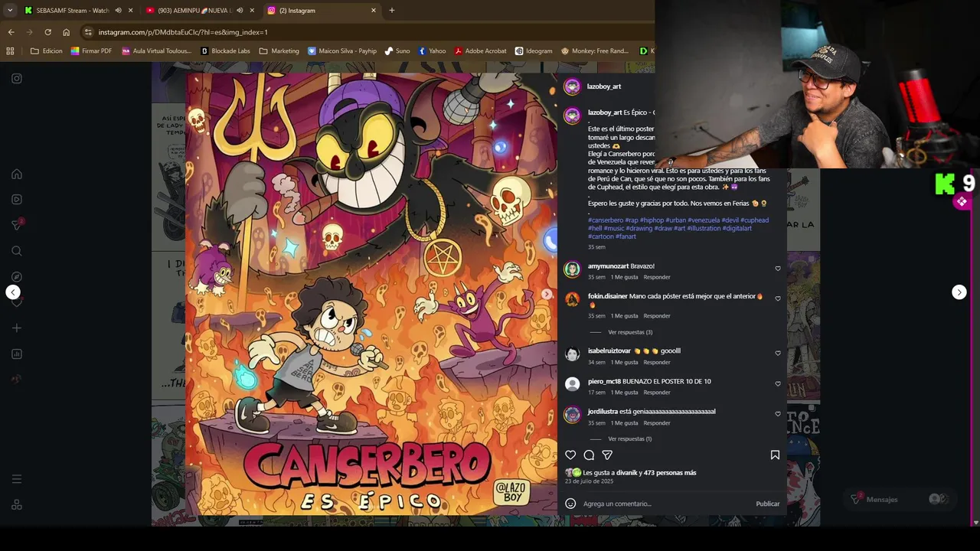Save the post with bookmark icon
This screenshot has width=980, height=551.
775,455
